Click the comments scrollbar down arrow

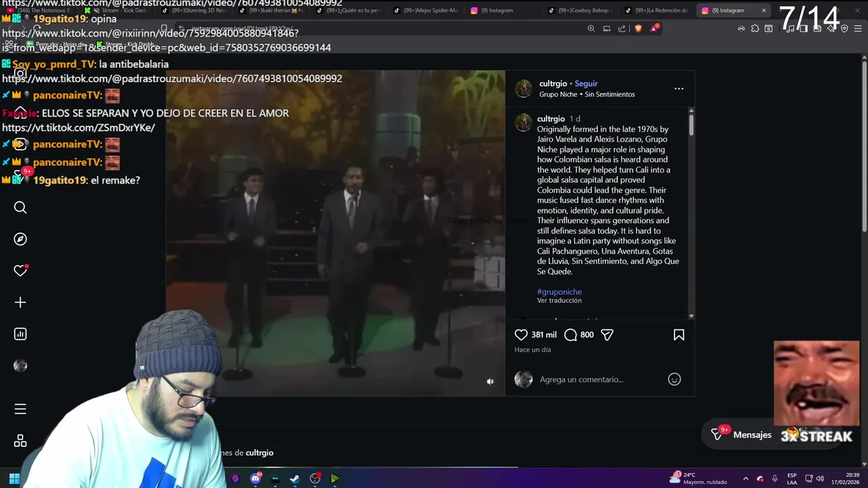691,316
